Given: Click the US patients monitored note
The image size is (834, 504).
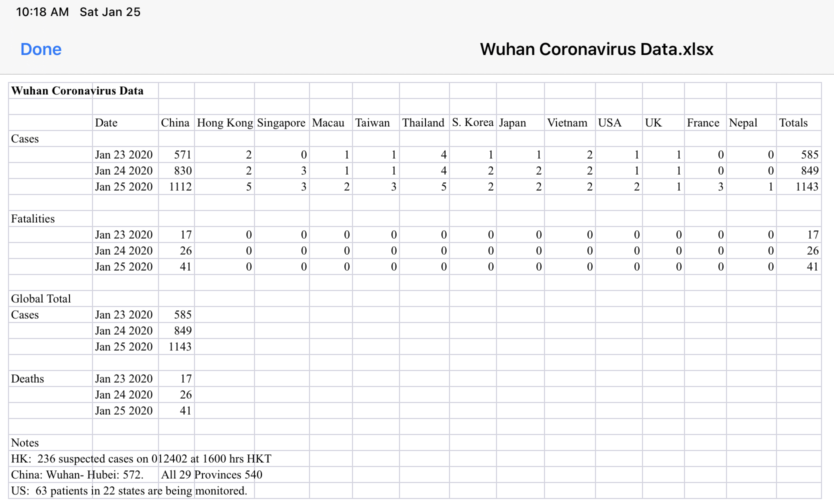Looking at the screenshot, I should pyautogui.click(x=129, y=491).
